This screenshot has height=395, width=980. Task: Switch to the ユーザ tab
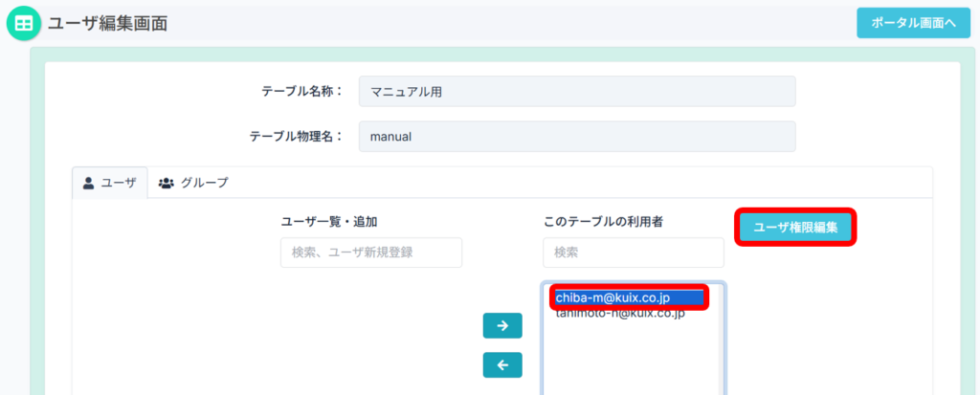pos(110,183)
